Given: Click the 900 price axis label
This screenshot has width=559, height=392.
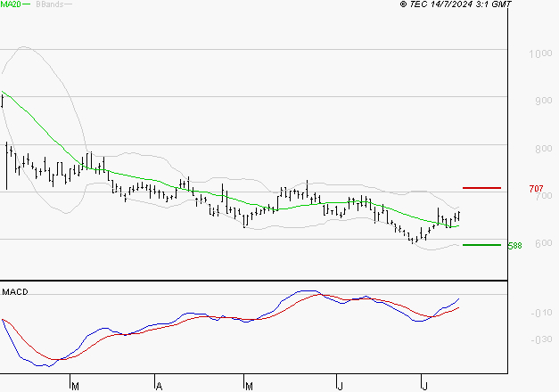Looking at the screenshot, I should coord(543,101).
